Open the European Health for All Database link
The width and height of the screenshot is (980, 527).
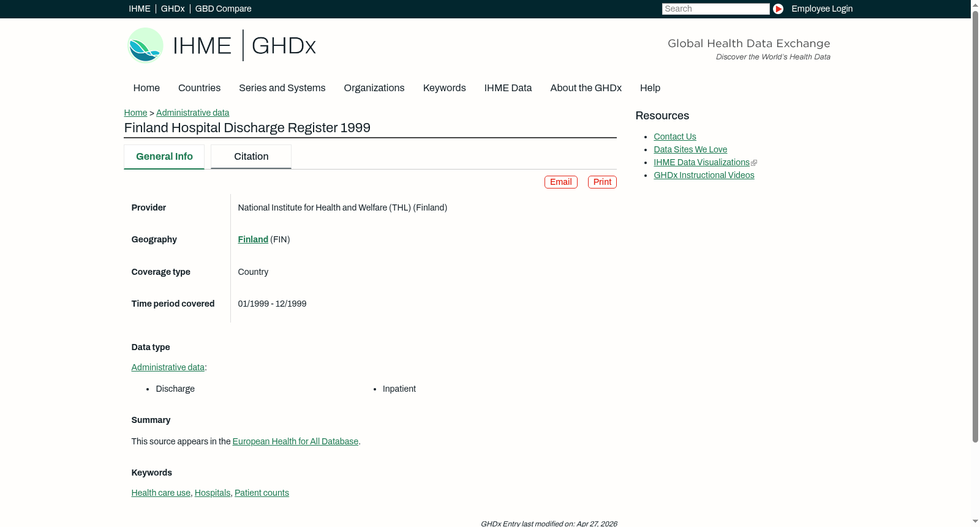point(295,441)
